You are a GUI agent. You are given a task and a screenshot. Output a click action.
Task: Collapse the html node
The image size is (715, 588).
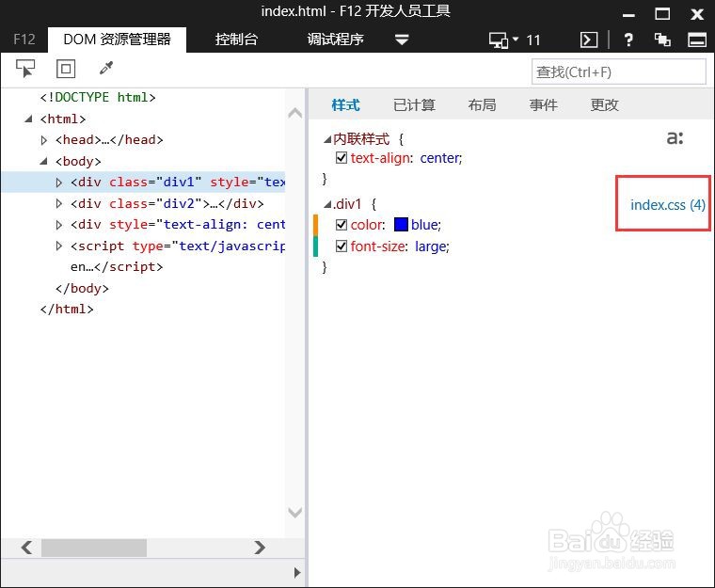(28, 119)
